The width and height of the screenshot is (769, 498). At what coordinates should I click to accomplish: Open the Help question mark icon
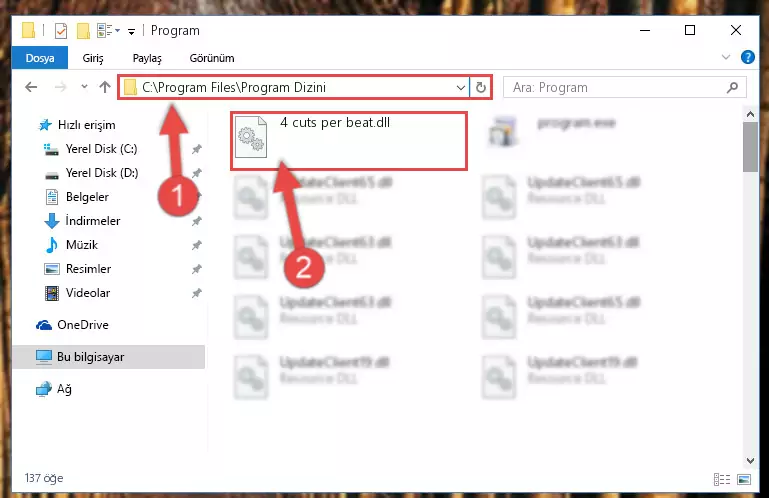[747, 57]
